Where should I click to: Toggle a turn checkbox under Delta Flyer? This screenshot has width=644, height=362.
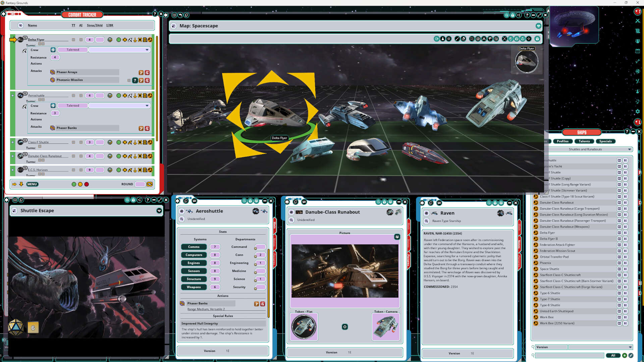tap(40, 44)
